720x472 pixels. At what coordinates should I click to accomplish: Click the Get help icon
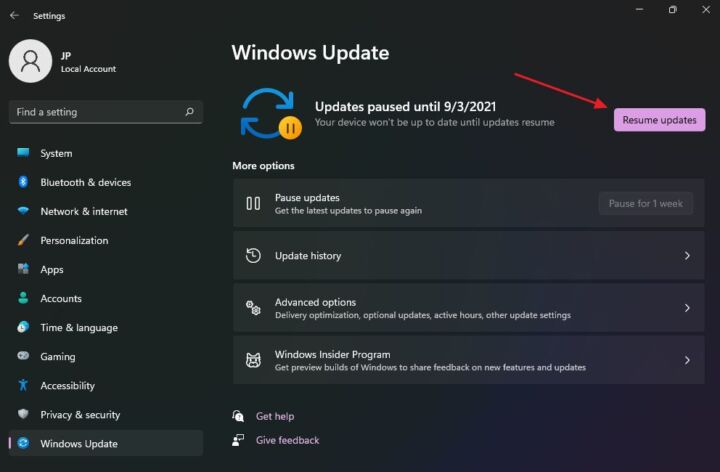tap(238, 416)
